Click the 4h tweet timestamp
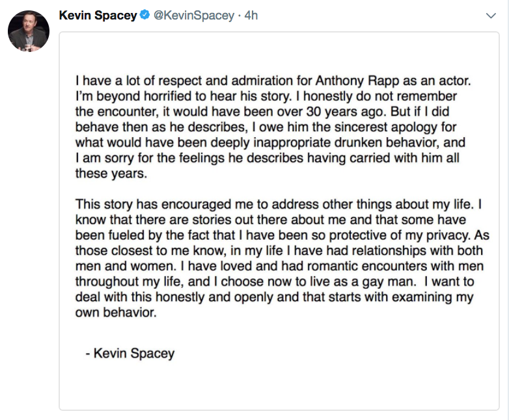The image size is (509, 420). click(251, 16)
